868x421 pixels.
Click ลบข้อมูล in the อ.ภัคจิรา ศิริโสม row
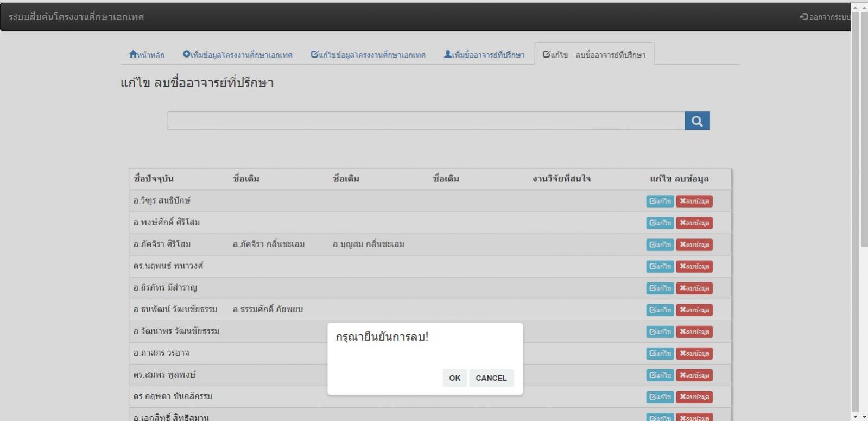(x=694, y=244)
